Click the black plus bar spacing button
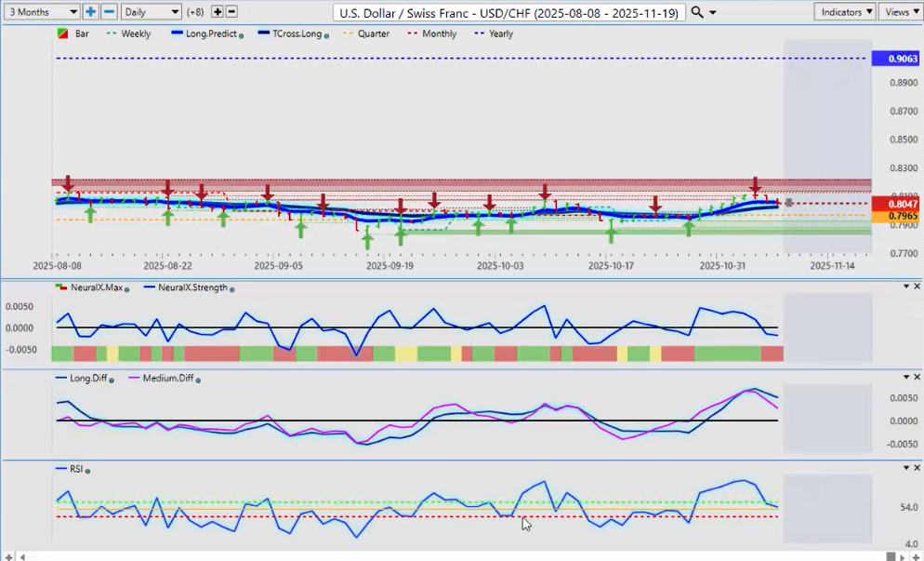924x561 pixels. pyautogui.click(x=218, y=12)
